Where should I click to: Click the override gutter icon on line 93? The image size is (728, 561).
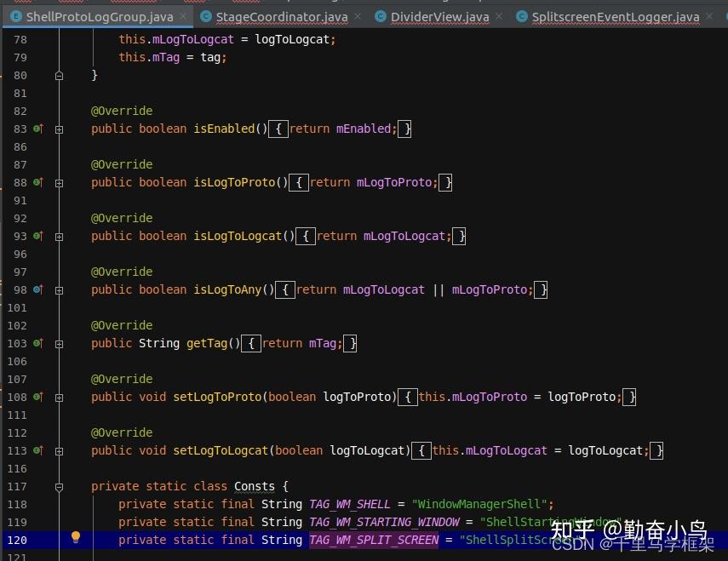[x=38, y=236]
